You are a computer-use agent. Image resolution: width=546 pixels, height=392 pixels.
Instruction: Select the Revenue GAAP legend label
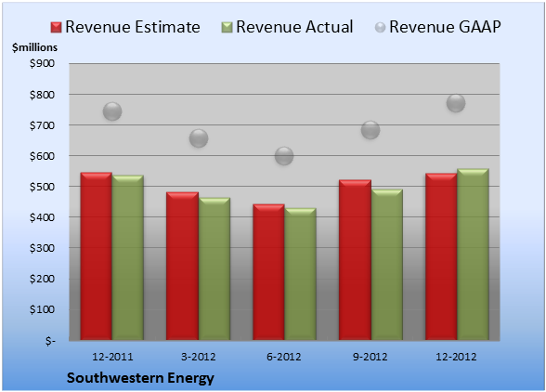(x=445, y=27)
